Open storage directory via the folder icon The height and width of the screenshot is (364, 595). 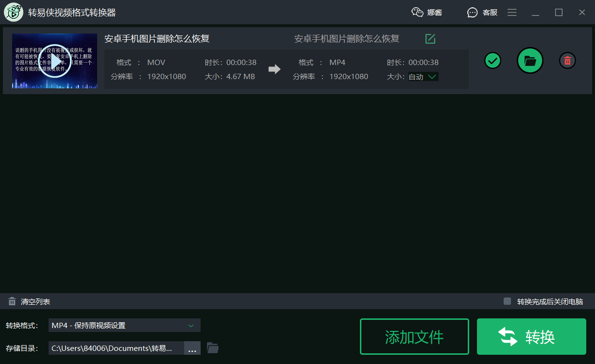[x=213, y=348]
